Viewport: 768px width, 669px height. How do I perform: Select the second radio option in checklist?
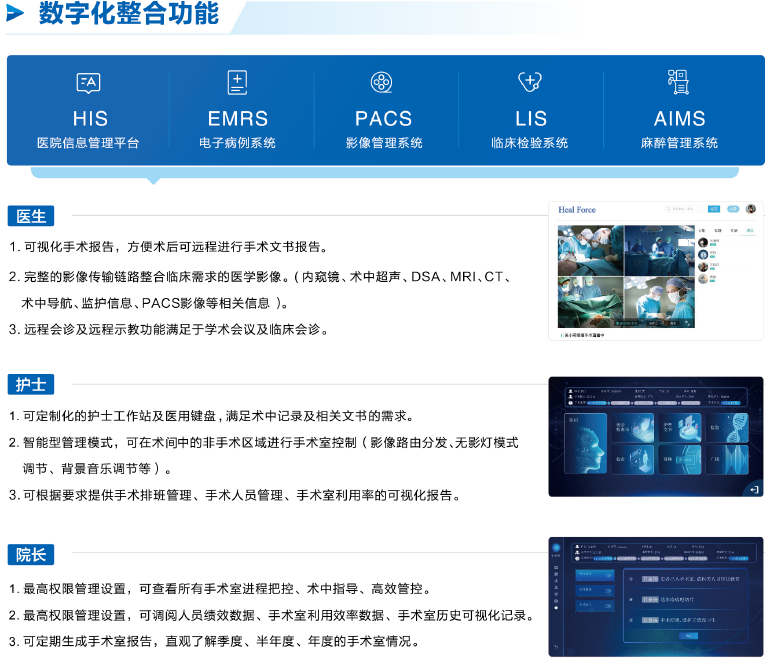[629, 599]
